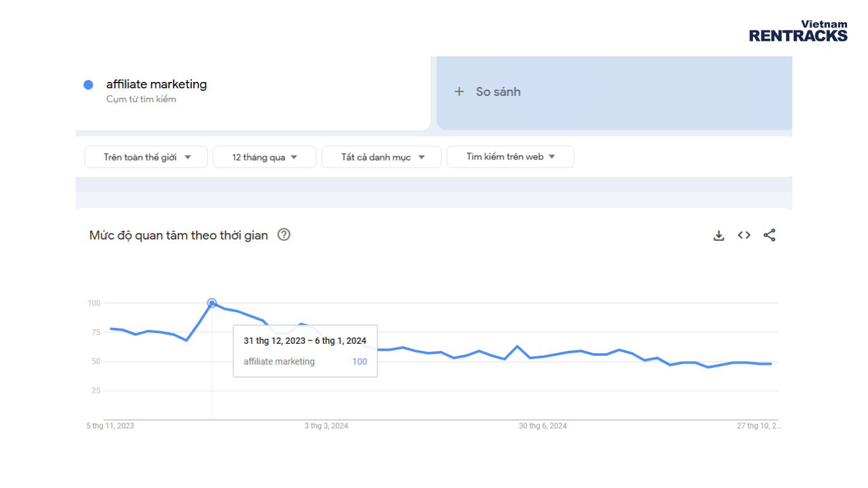Click the tooltip value 100

tap(360, 362)
